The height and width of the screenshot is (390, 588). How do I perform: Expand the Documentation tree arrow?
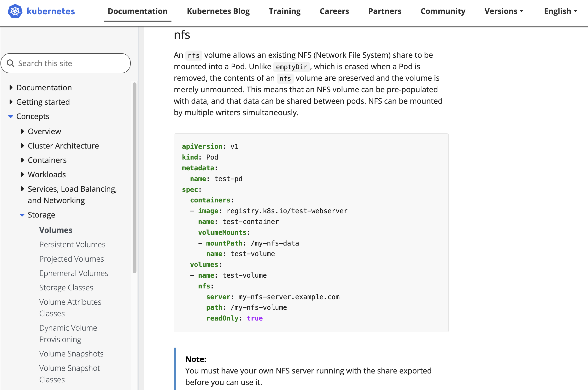(11, 87)
